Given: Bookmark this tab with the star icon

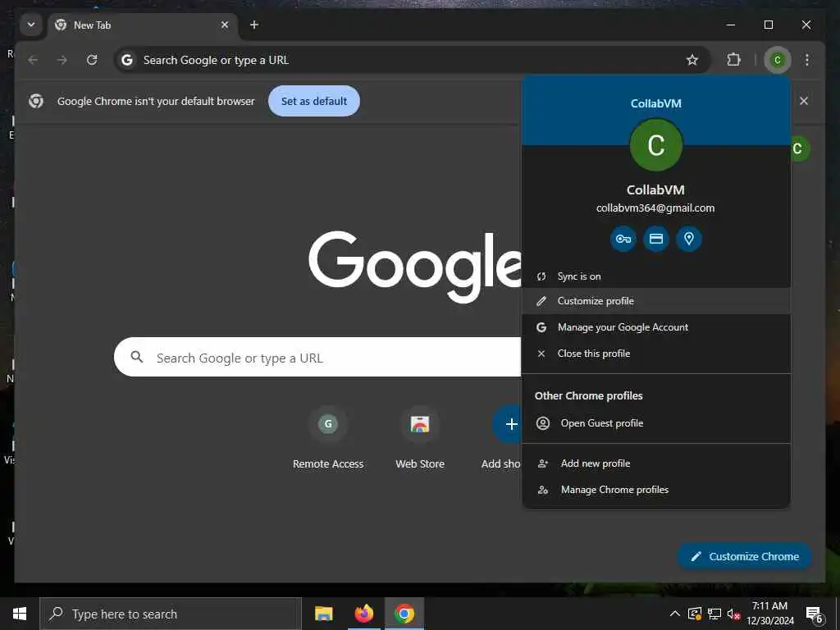Looking at the screenshot, I should click(692, 60).
